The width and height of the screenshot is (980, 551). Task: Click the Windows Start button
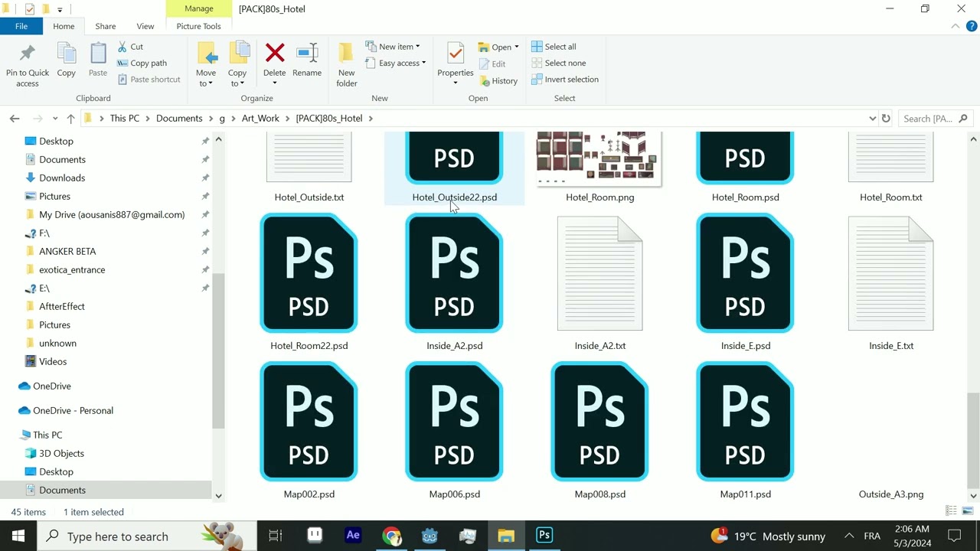18,536
